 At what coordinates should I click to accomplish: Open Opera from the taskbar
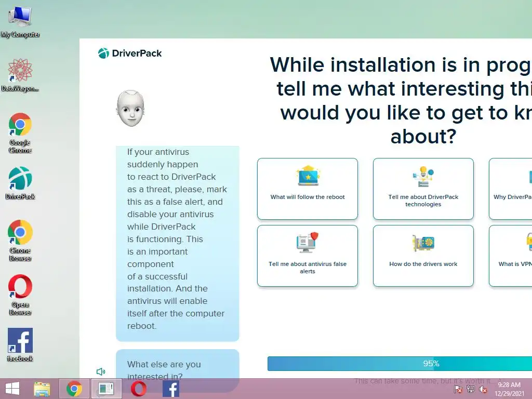pyautogui.click(x=138, y=389)
